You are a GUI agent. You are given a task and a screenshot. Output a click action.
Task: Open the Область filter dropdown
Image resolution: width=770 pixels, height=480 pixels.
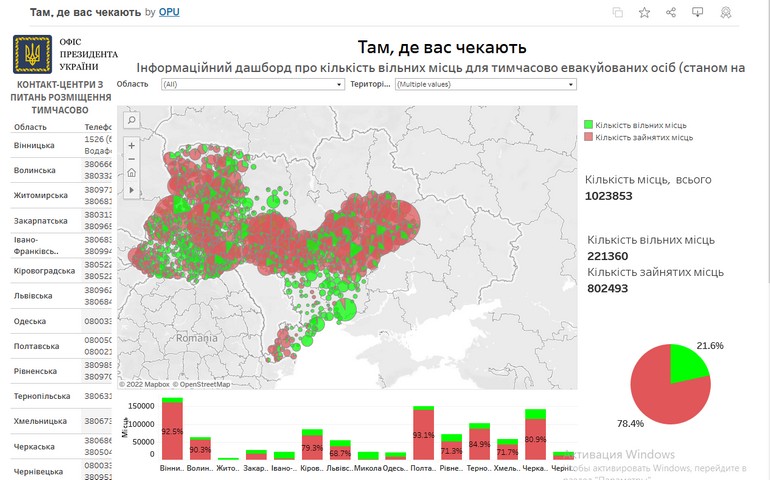coord(253,85)
